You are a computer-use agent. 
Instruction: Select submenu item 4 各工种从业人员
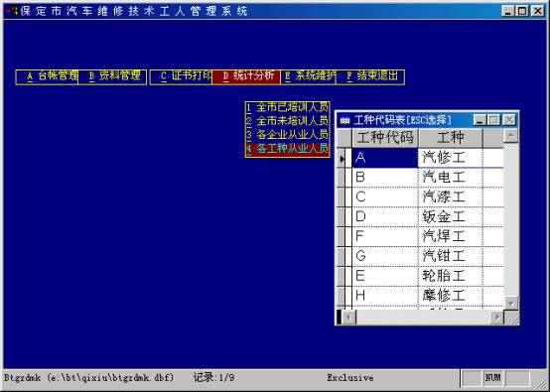[287, 148]
